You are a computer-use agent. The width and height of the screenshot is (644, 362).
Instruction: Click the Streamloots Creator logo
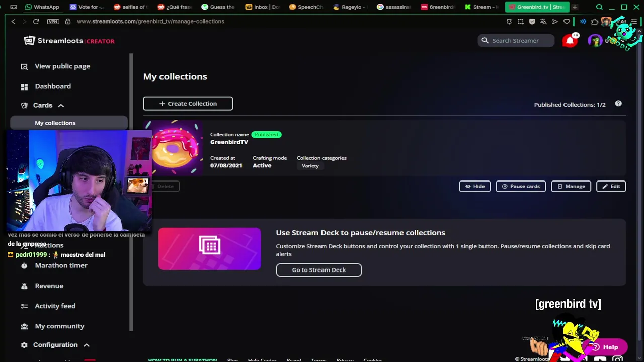[69, 41]
